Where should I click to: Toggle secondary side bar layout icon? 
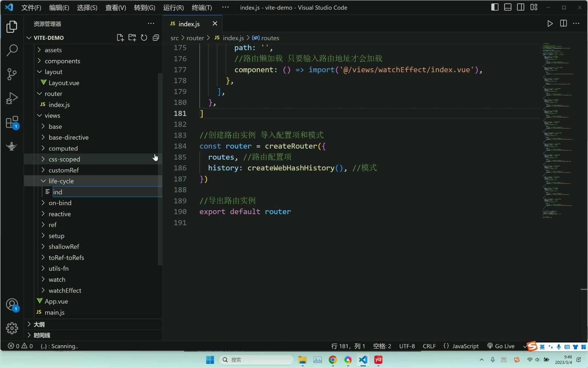point(521,7)
